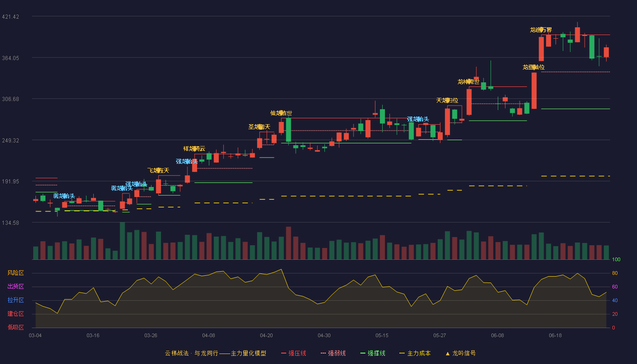Select the 龙登仙位 signal marker
This screenshot has width=637, height=364.
pos(534,67)
